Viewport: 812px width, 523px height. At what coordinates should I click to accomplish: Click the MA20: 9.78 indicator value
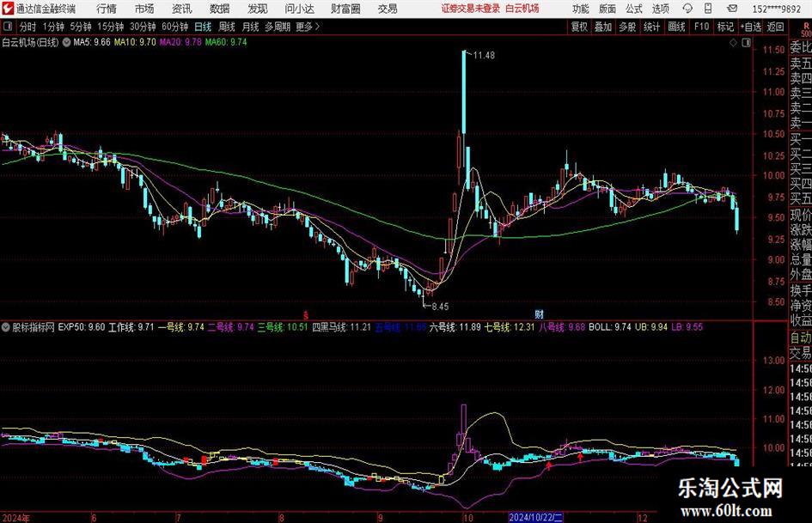(x=180, y=42)
